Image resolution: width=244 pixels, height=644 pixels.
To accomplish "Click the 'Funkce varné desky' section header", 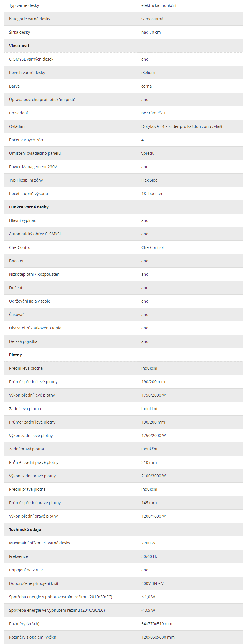I will click(x=29, y=207).
